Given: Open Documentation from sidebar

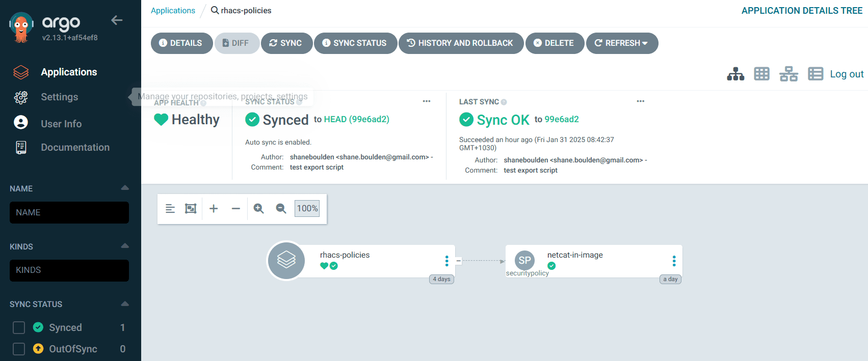Looking at the screenshot, I should tap(75, 147).
